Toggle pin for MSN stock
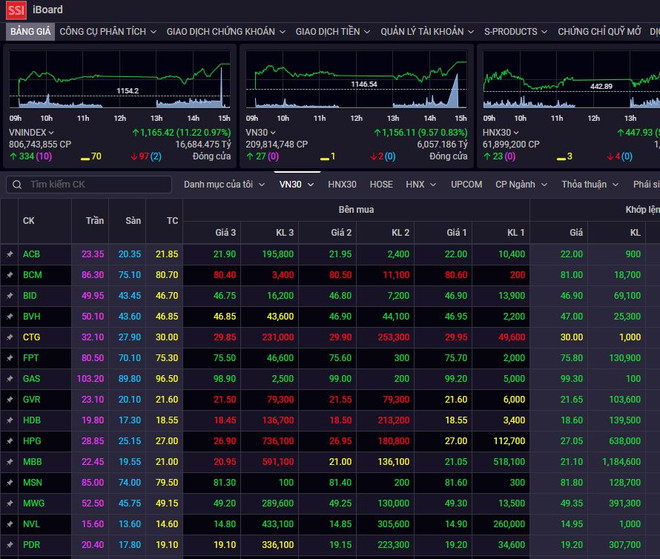Image resolution: width=660 pixels, height=559 pixels. click(x=10, y=482)
